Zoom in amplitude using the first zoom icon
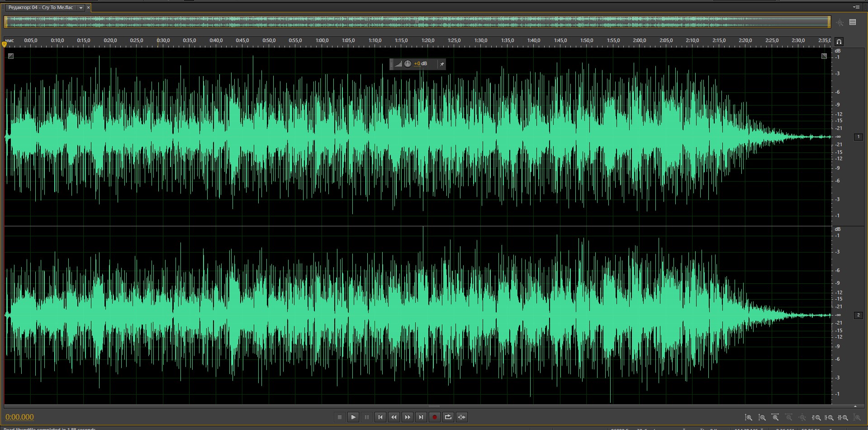The width and height of the screenshot is (868, 430). (x=749, y=417)
